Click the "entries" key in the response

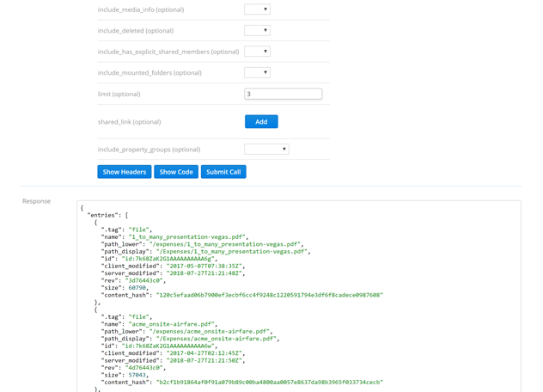[x=105, y=215]
